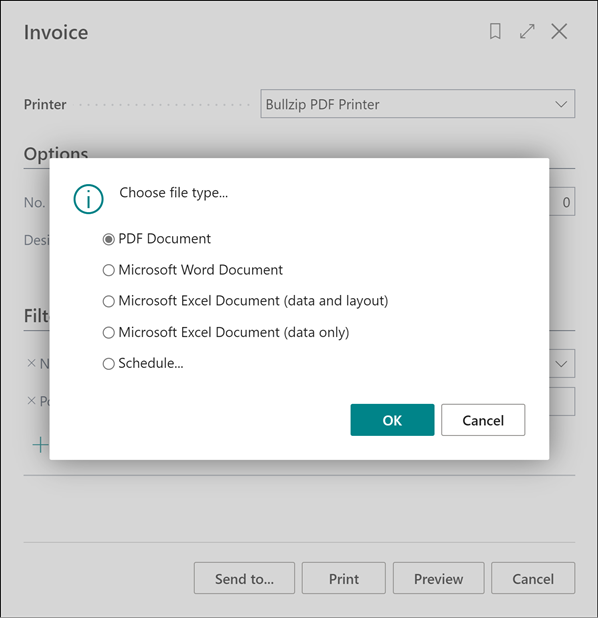This screenshot has width=598, height=618.
Task: Add a filter using the plus icon
Action: (40, 445)
